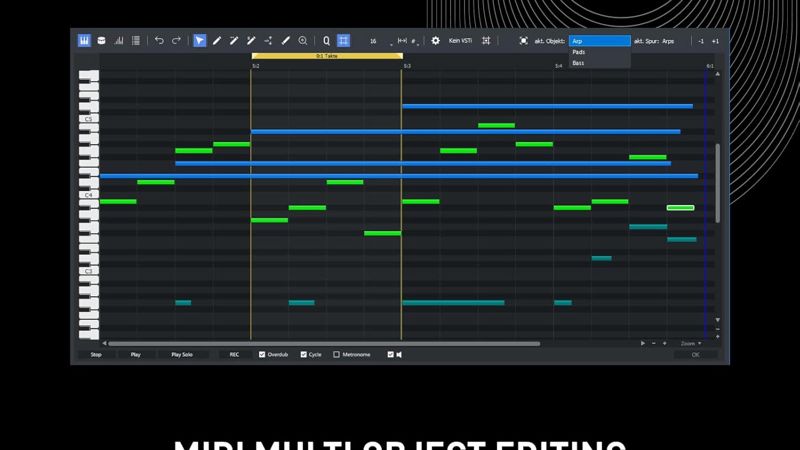Select the zoom magnifier tool
Viewport: 800px width, 450px height.
[303, 41]
